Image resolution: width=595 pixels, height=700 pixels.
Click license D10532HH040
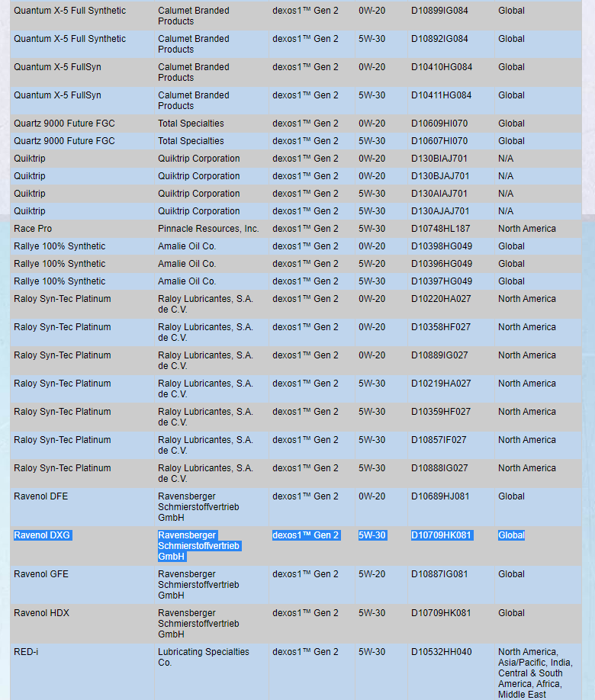point(442,652)
